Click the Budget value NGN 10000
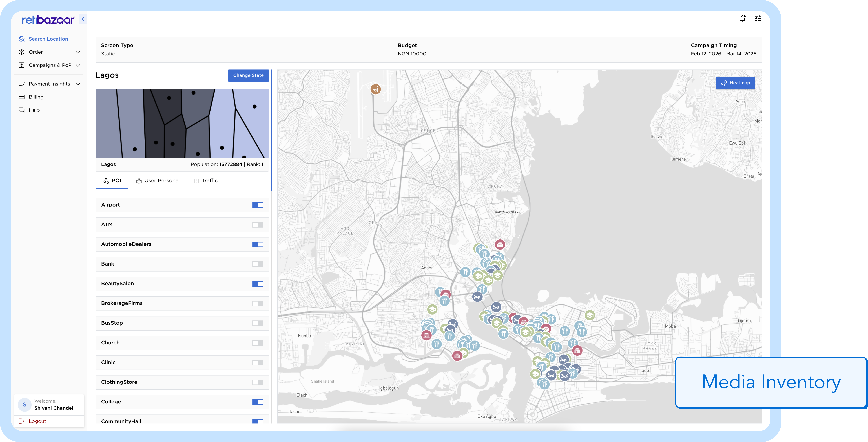Viewport: 868px width, 442px height. coord(412,54)
